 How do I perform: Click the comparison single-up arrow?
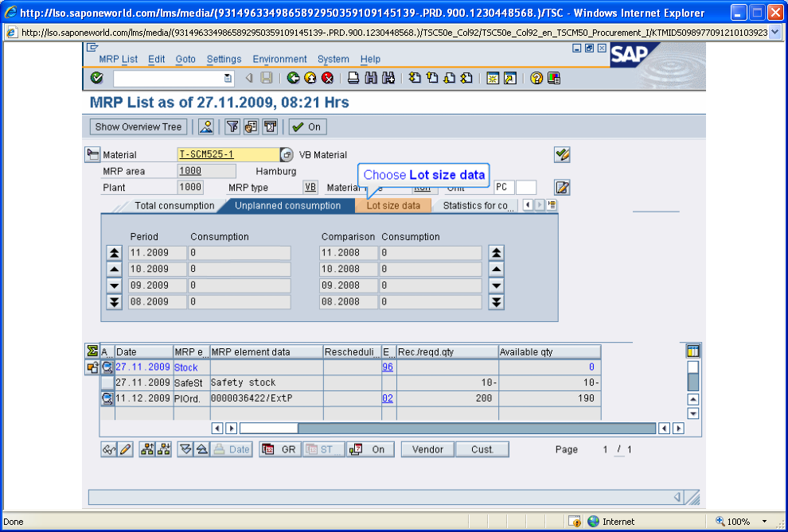coord(496,270)
